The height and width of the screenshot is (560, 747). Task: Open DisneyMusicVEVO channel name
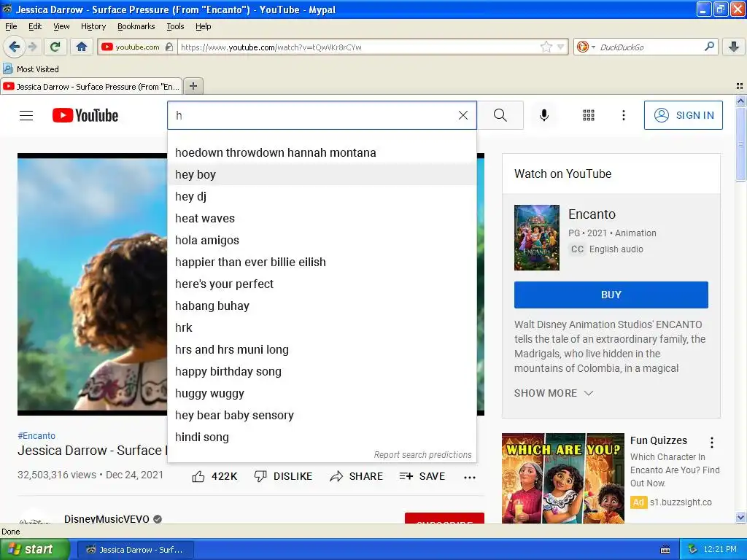tap(107, 518)
